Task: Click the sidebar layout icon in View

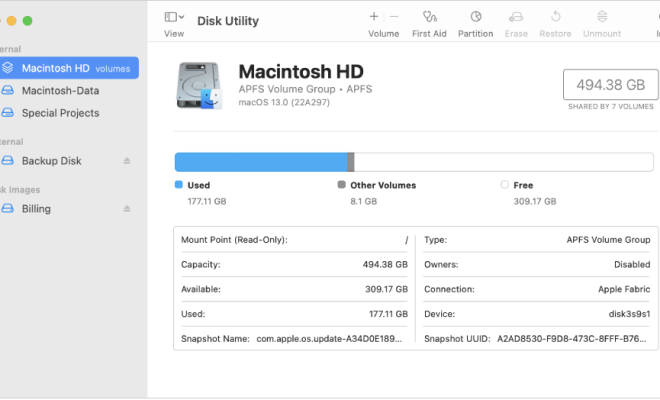Action: (170, 17)
